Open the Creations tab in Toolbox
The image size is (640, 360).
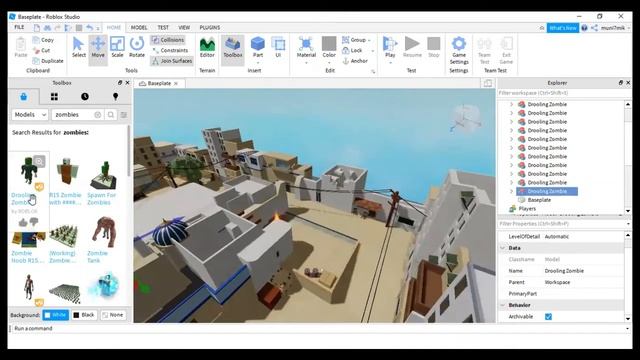click(x=116, y=97)
